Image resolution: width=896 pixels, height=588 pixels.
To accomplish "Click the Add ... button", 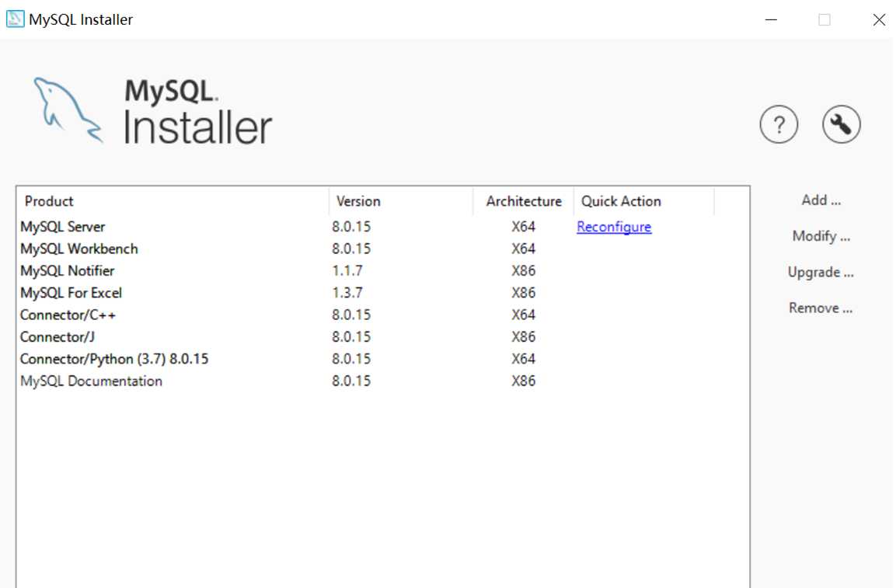I will click(x=821, y=200).
